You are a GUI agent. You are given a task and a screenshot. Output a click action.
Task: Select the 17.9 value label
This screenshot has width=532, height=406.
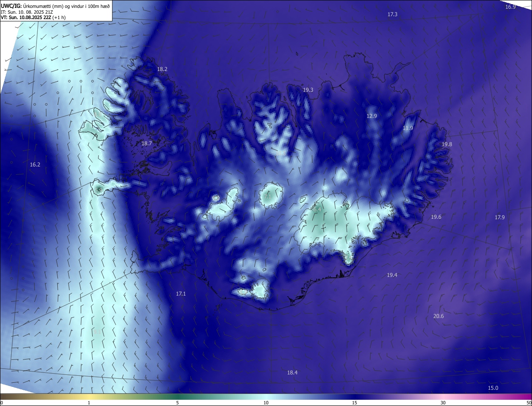pyautogui.click(x=500, y=217)
